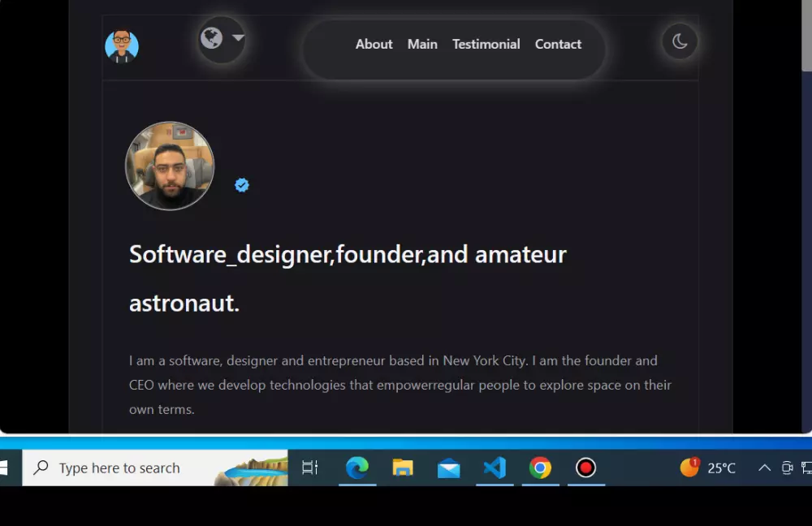The height and width of the screenshot is (526, 812).
Task: Click the blue verified badge beside the photo
Action: 241,184
